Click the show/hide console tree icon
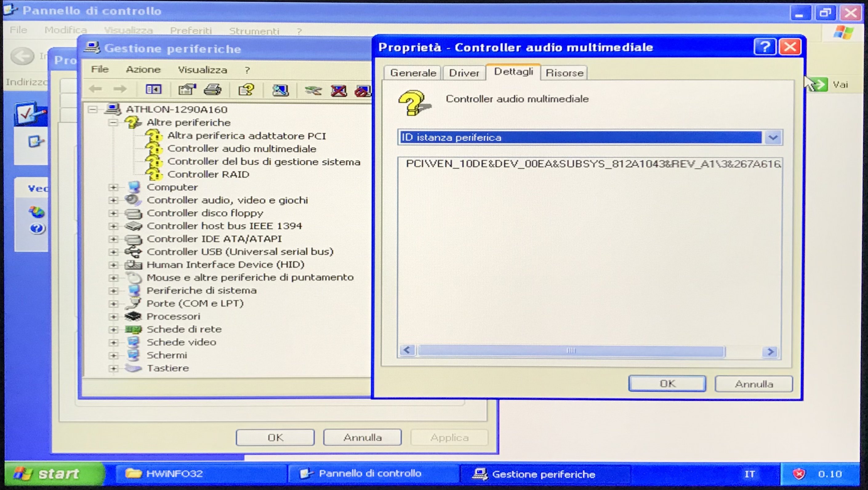This screenshot has height=490, width=868. tap(153, 89)
